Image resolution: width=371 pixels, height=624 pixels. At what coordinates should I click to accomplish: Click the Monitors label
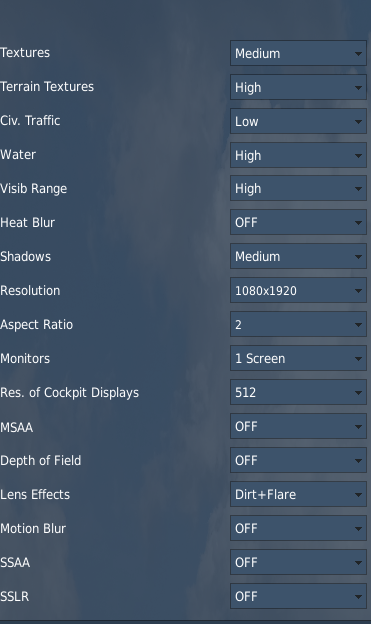point(25,359)
